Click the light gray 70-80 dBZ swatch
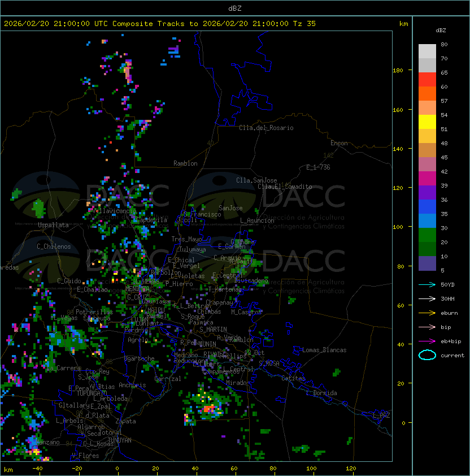Image resolution: width=470 pixels, height=476 pixels. coord(427,51)
